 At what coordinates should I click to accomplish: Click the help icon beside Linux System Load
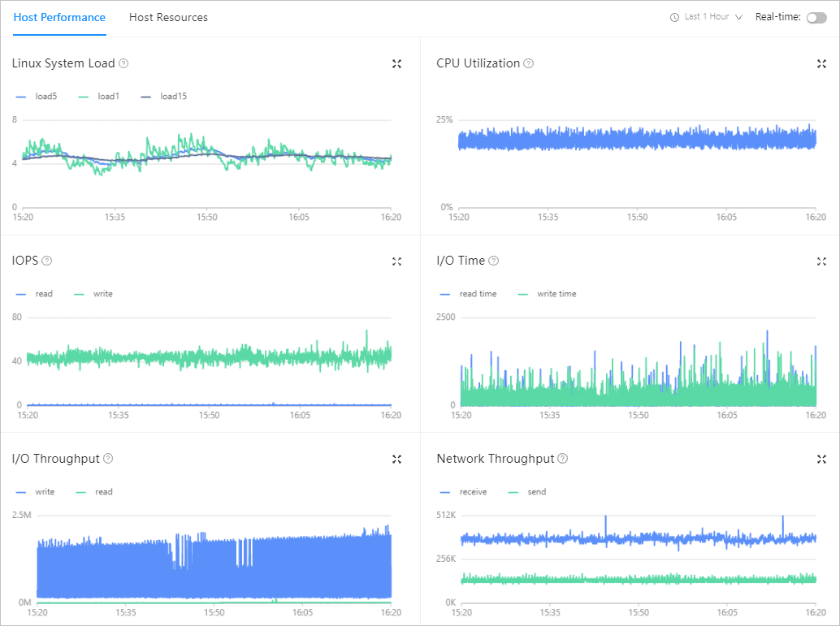(123, 63)
